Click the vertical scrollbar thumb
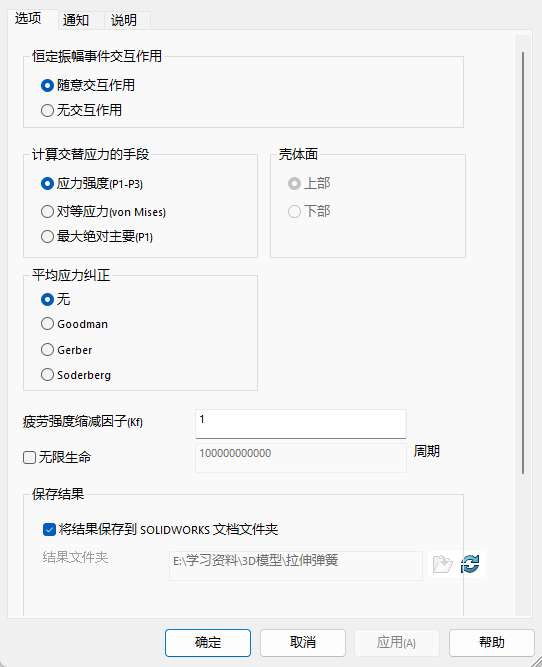 point(523,262)
